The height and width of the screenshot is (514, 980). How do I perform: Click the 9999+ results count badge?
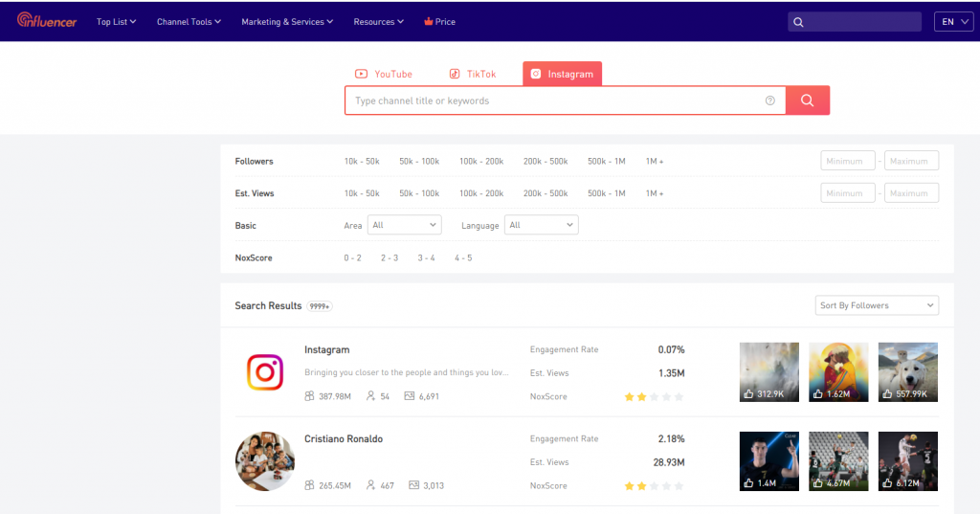[320, 306]
